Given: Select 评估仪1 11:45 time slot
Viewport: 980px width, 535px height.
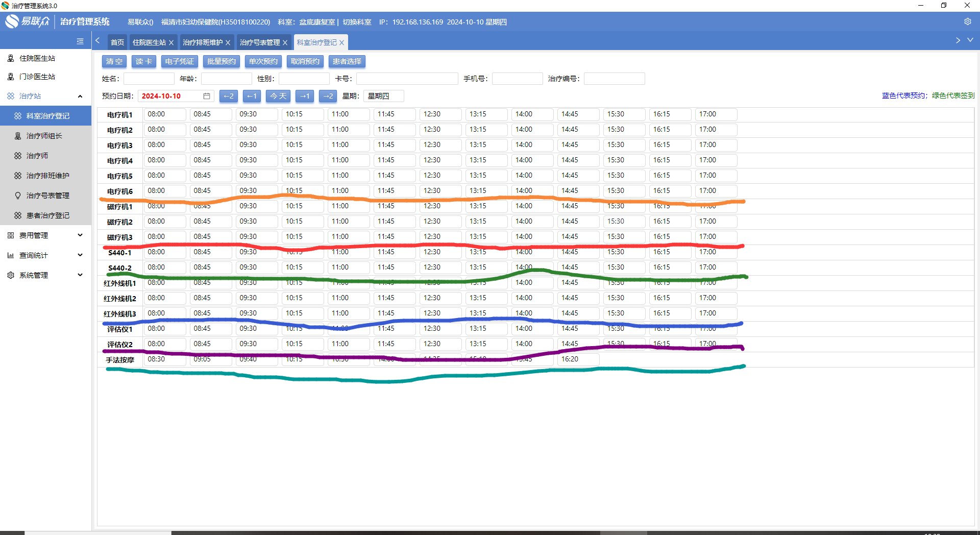Looking at the screenshot, I should (x=395, y=329).
